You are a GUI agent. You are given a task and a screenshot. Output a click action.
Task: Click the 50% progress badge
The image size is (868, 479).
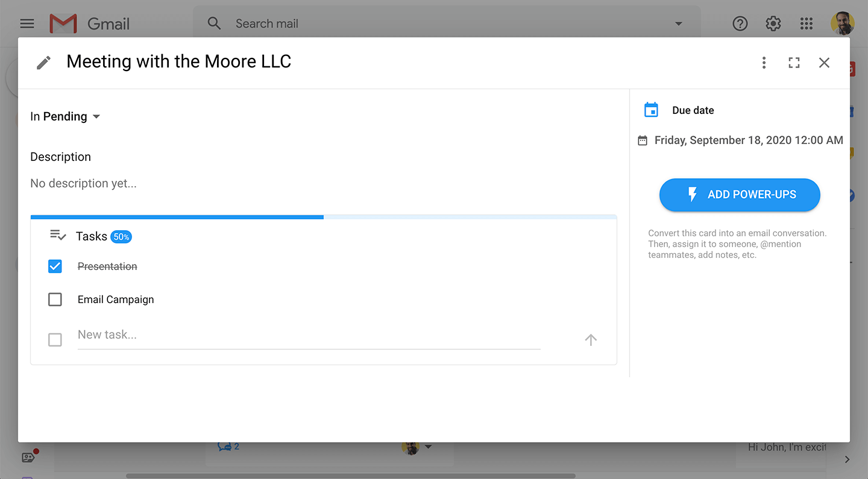point(121,237)
